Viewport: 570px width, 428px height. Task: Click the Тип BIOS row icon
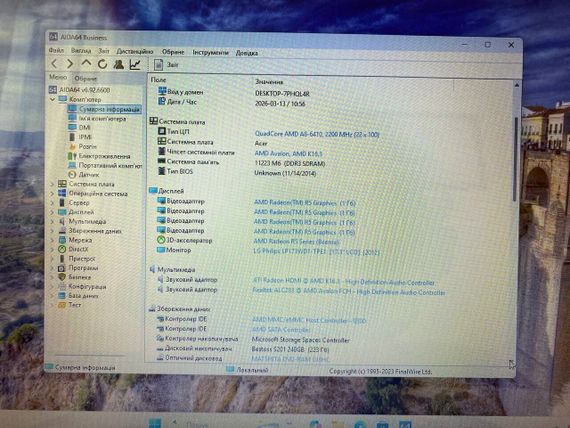coord(161,171)
